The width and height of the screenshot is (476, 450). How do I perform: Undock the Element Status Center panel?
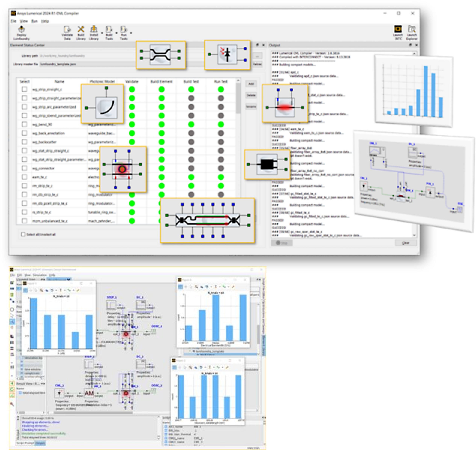coord(257,45)
